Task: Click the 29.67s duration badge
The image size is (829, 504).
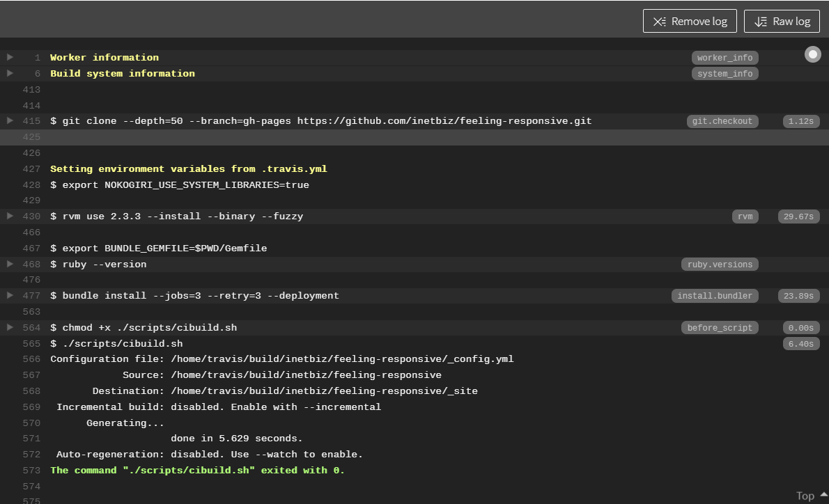Action: pyautogui.click(x=798, y=216)
